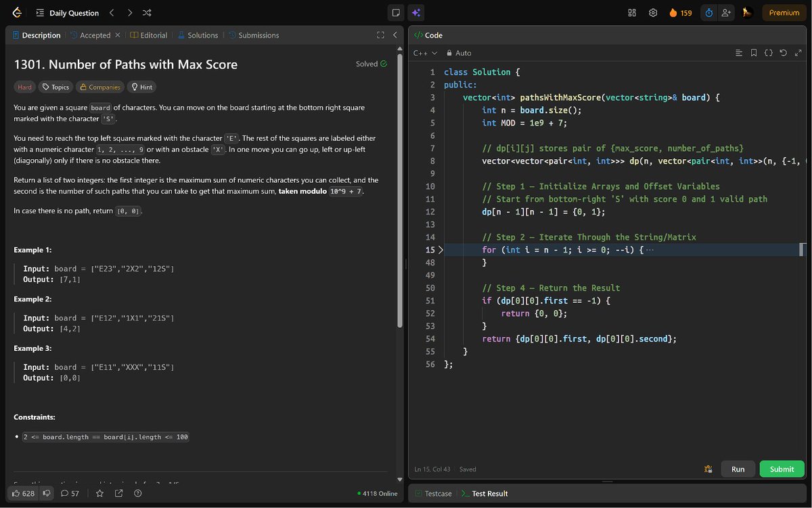This screenshot has height=508, width=812.
Task: Open the settings gear icon
Action: pos(653,13)
